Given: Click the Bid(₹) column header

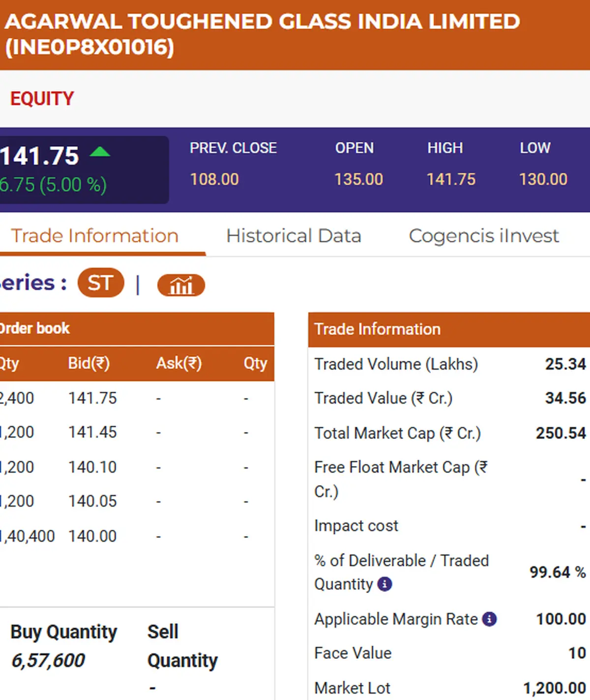Looking at the screenshot, I should coord(89,364).
